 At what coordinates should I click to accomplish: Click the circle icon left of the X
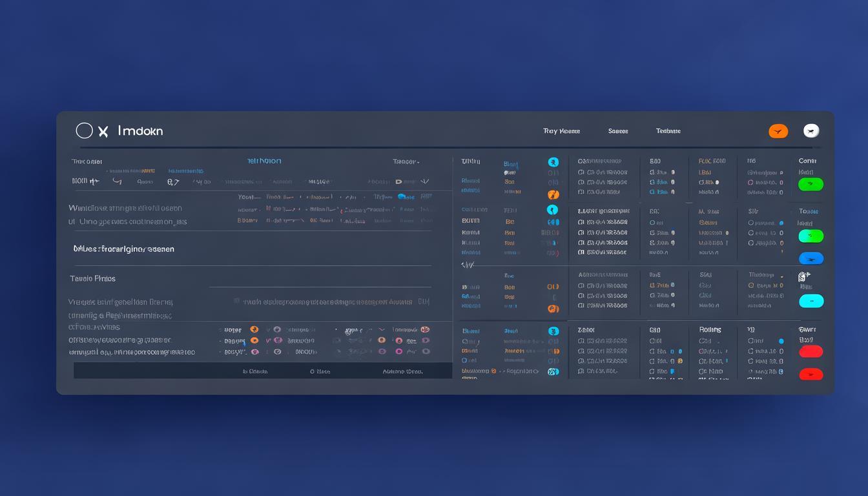tap(84, 131)
